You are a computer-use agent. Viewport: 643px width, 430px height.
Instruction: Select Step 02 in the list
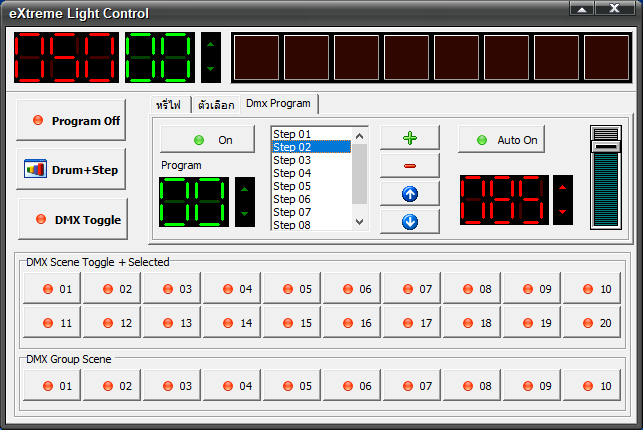pos(311,147)
